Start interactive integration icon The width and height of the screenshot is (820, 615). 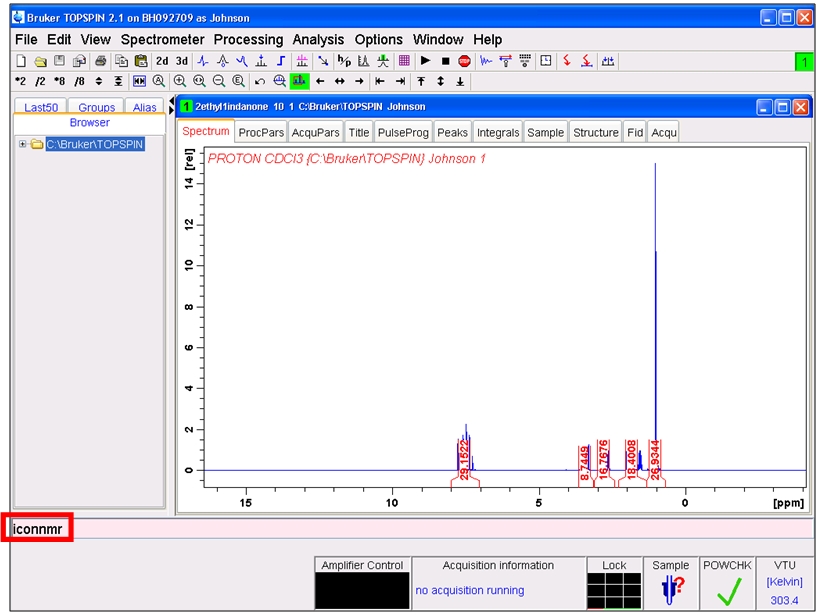(x=281, y=61)
